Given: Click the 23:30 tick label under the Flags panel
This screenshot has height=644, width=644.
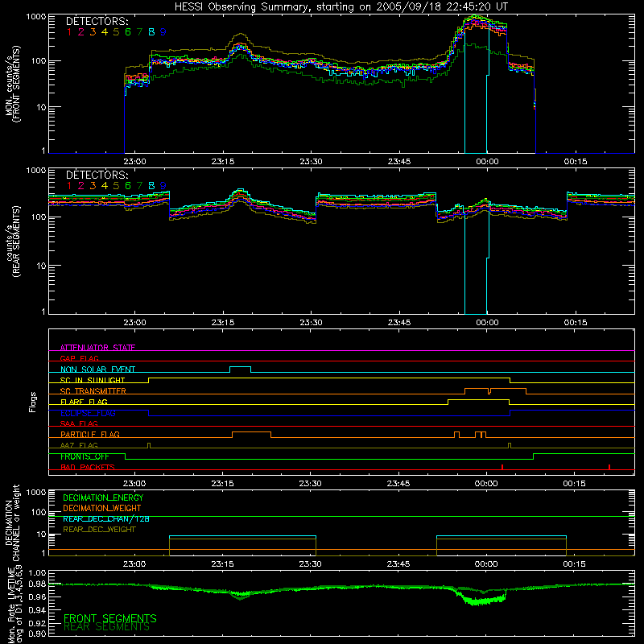Looking at the screenshot, I should pyautogui.click(x=310, y=484).
